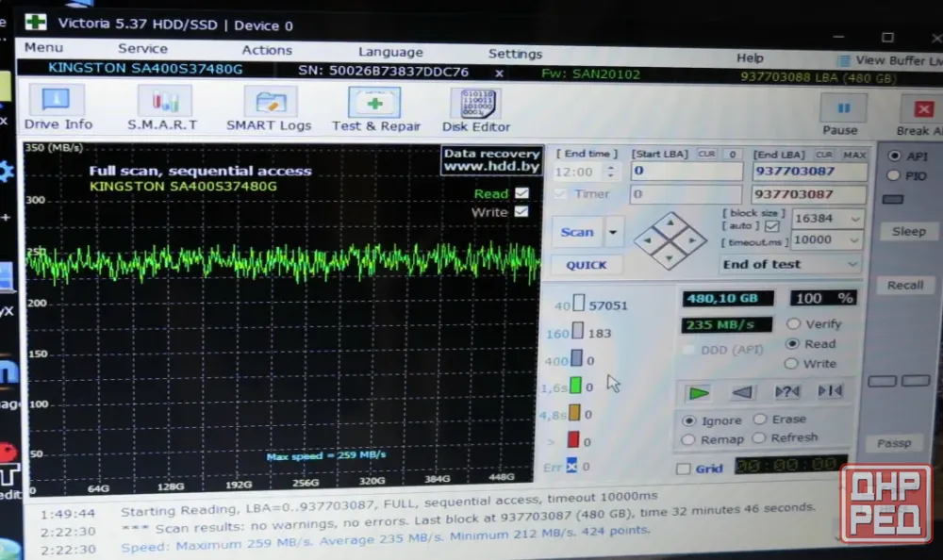Viewport: 943px width, 560px height.
Task: Select the Verify radio button
Action: coord(793,323)
